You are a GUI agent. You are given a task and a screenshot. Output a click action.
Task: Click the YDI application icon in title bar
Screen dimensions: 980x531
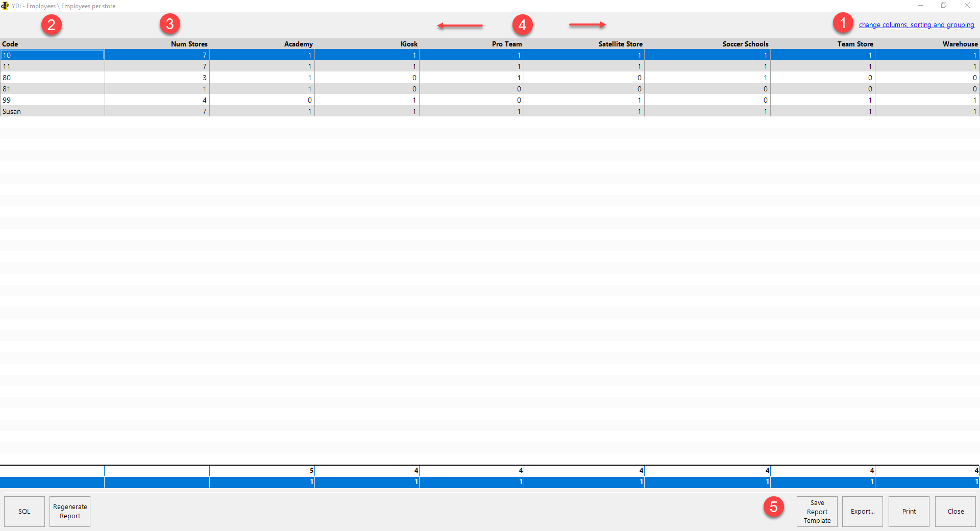(x=5, y=6)
